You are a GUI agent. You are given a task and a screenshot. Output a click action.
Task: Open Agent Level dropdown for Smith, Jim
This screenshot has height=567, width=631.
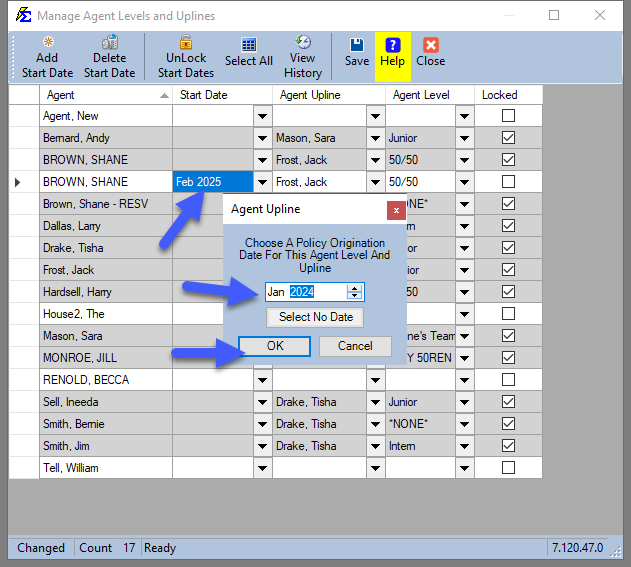click(x=464, y=446)
